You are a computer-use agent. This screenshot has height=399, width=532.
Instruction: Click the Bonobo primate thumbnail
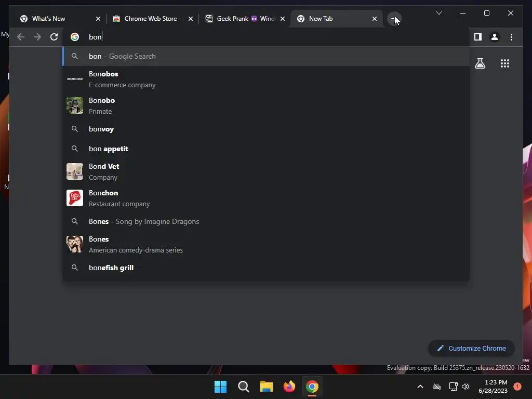[x=75, y=105]
